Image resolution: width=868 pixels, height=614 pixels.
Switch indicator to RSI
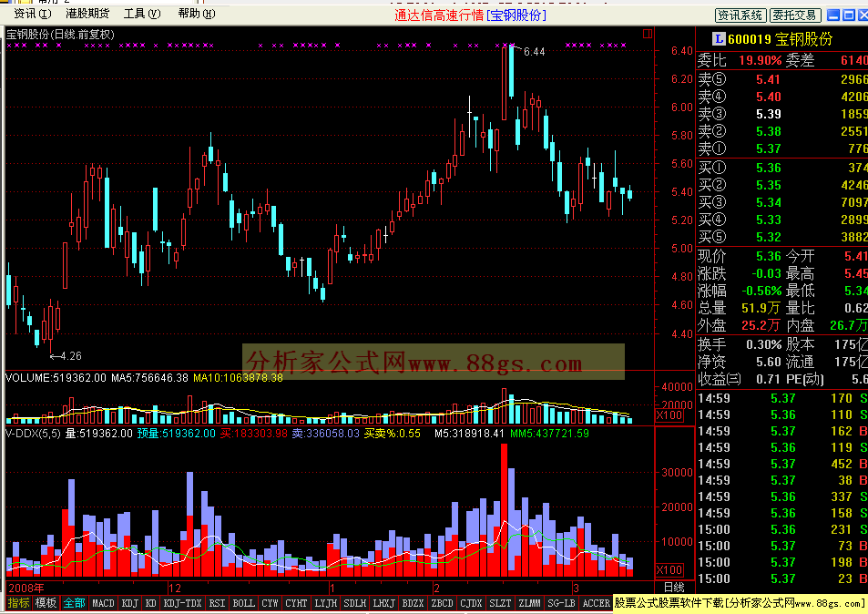point(217,603)
